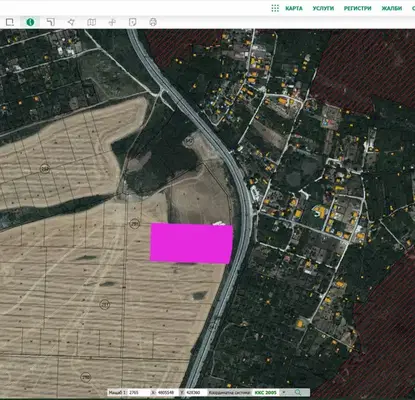The height and width of the screenshot is (400, 415).
Task: Click the magenta highlighted parcel
Action: point(191,243)
